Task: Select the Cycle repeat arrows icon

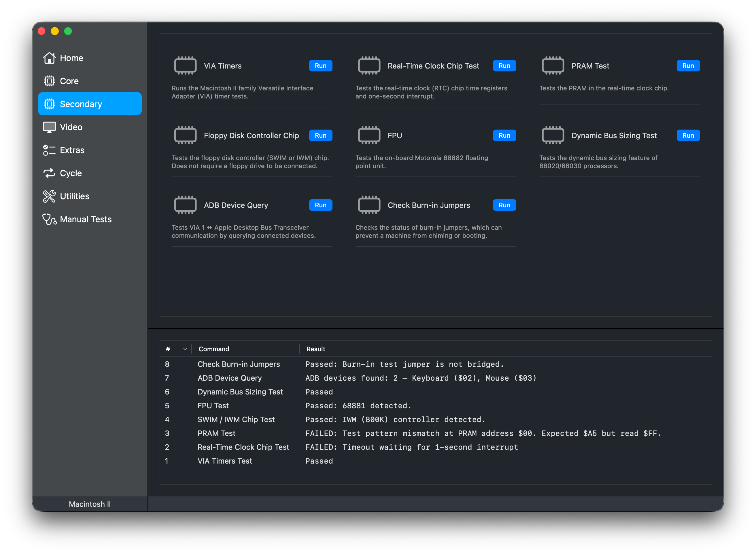Action: (x=49, y=173)
